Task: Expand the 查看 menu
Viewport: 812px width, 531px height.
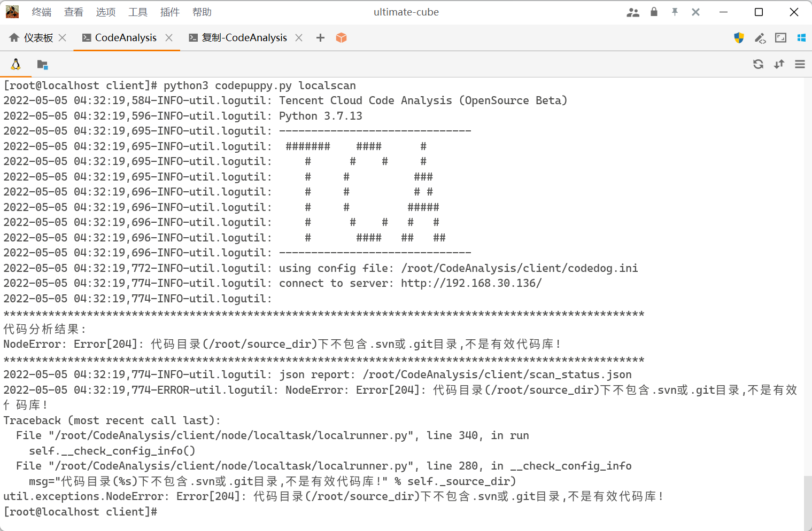Action: (73, 12)
